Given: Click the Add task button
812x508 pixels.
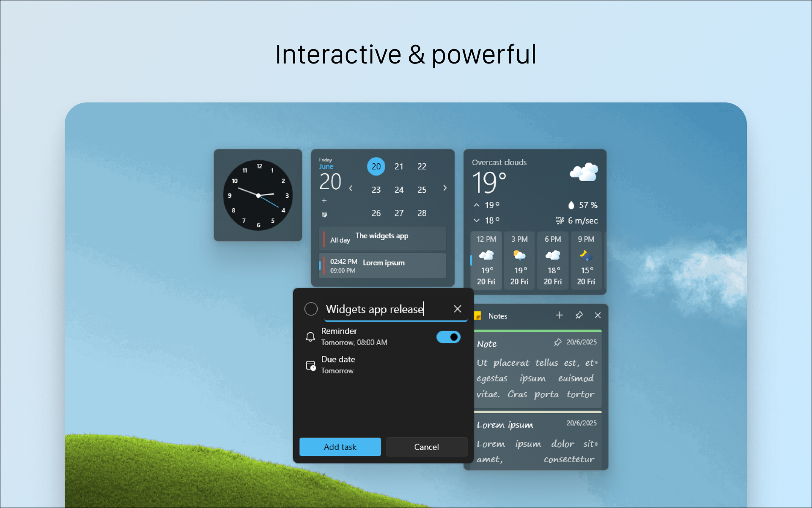Looking at the screenshot, I should [x=340, y=447].
